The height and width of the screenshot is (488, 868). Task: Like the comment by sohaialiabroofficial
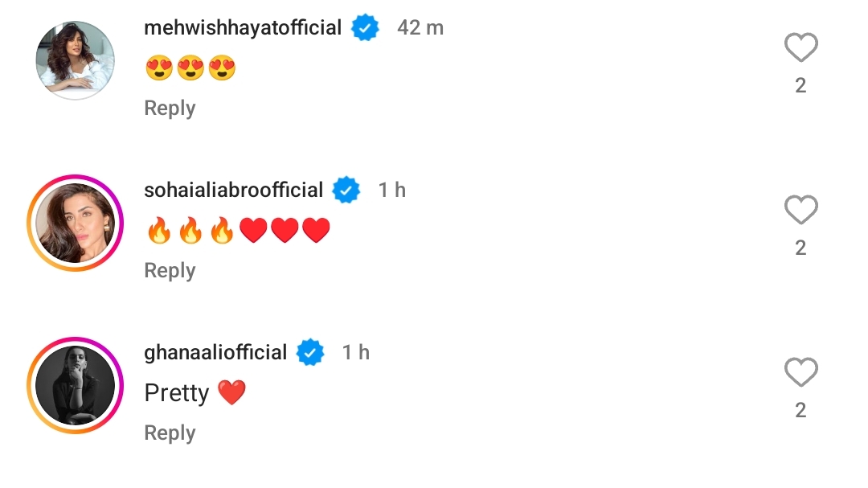pos(800,211)
